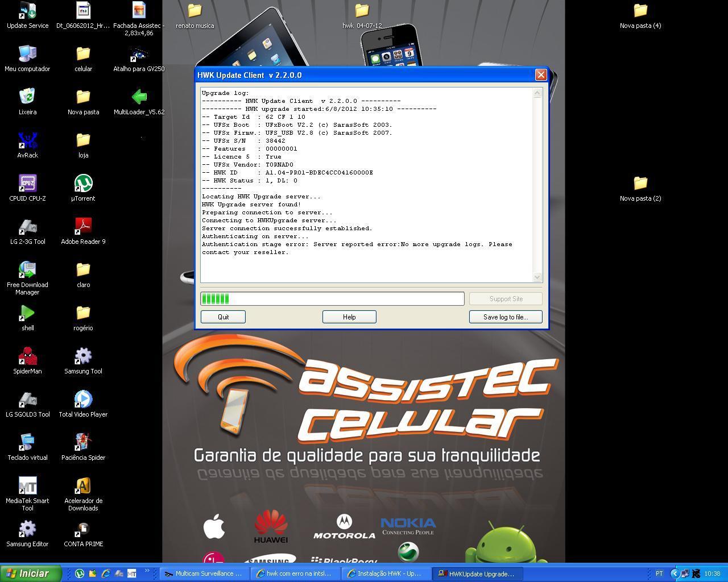Screen dimensions: 728x582
Task: Click the log scrollbar down arrow
Action: (x=537, y=277)
